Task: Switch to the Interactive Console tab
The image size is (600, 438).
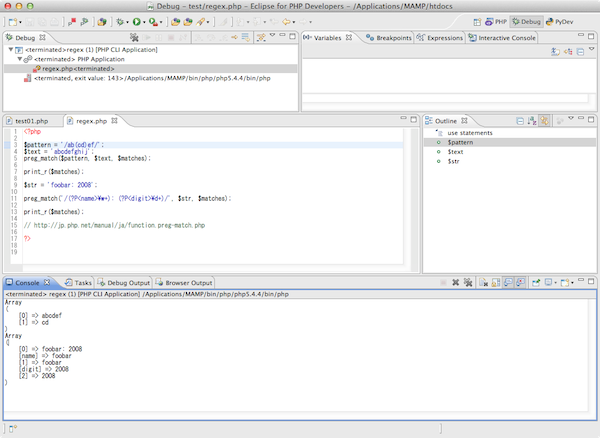Action: [502, 38]
